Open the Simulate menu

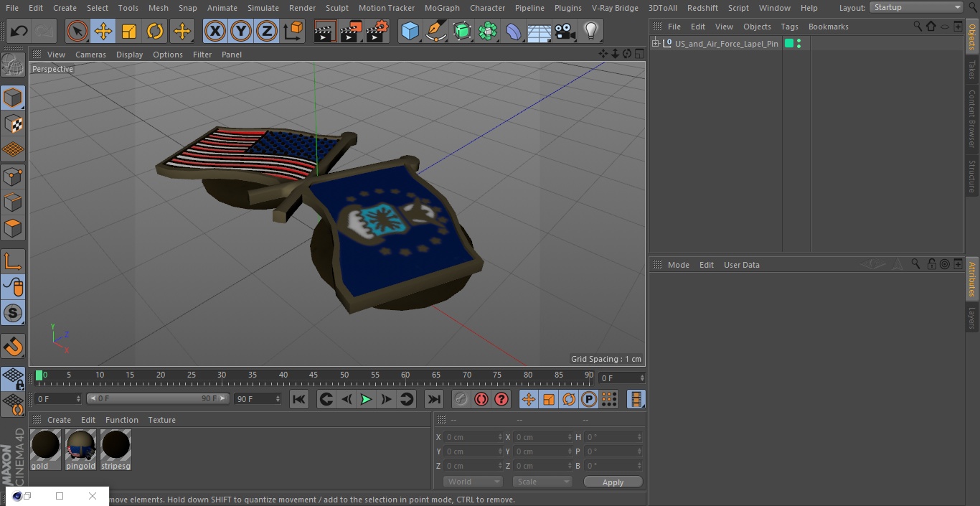(x=263, y=8)
